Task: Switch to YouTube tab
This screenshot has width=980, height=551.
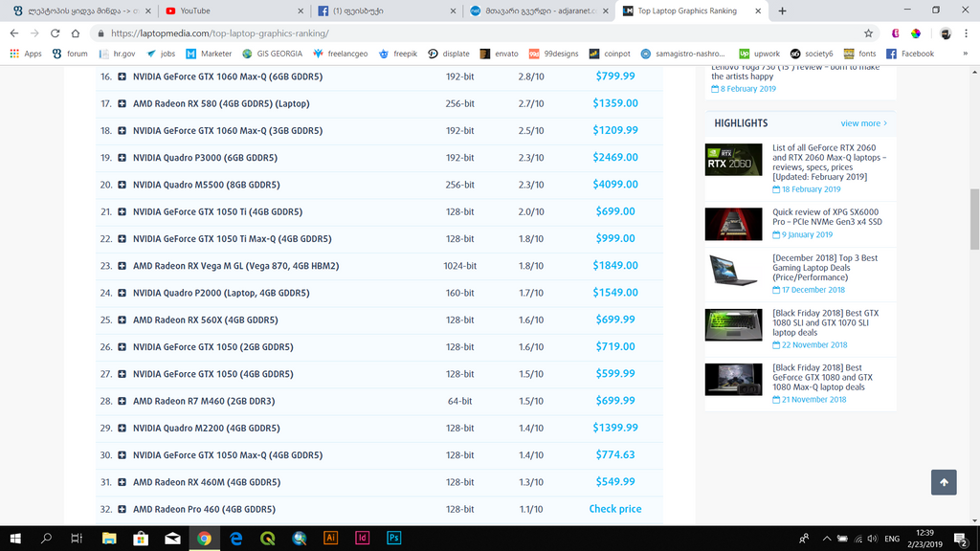Action: pyautogui.click(x=234, y=11)
